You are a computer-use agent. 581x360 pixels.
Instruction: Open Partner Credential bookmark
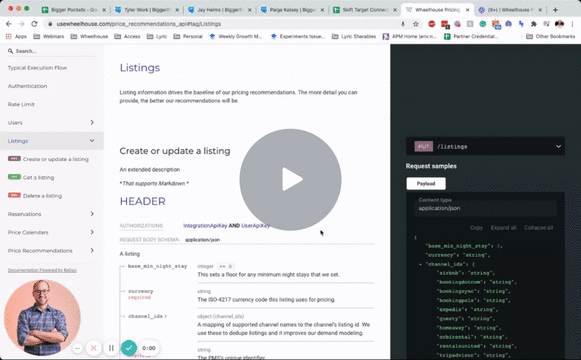(471, 36)
